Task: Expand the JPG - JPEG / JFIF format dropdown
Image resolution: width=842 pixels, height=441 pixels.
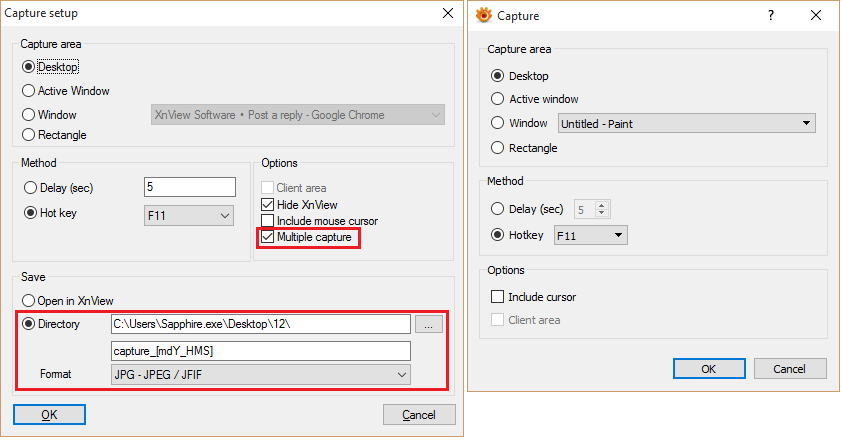Action: coord(261,374)
